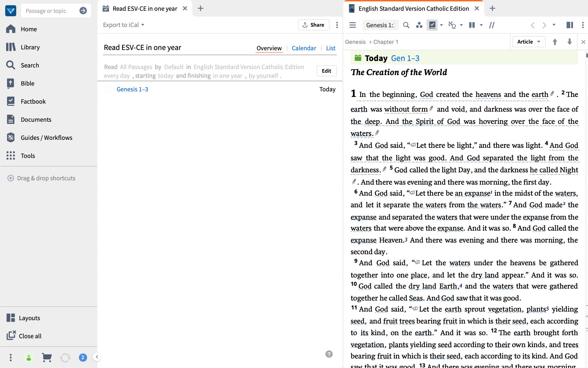Jump to next article arrow
The image size is (588, 368).
[x=569, y=42]
